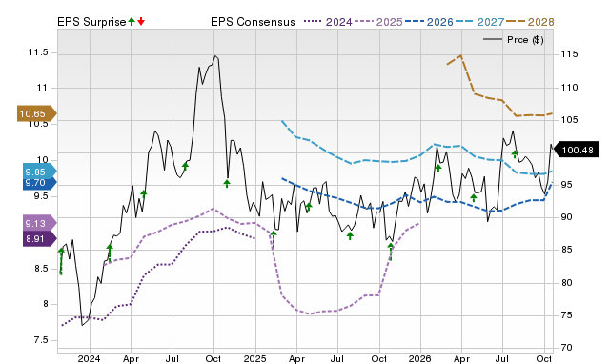Screen dimensions: 610x364
Task: Click the EPS Surprise legend title
Action: pos(91,22)
